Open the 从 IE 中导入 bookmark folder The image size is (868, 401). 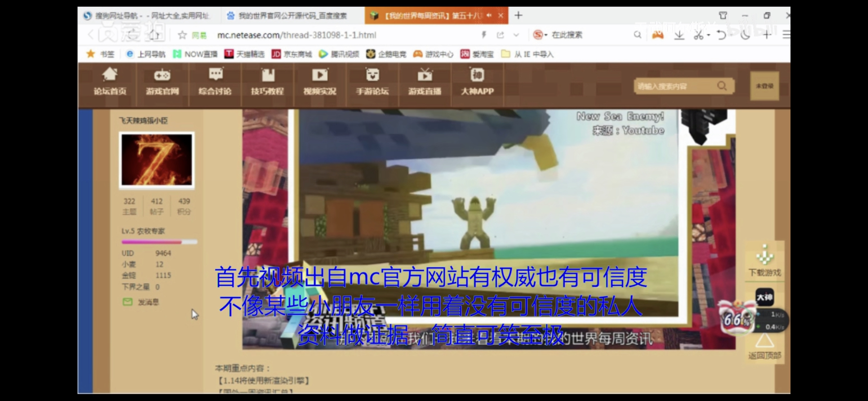[527, 54]
